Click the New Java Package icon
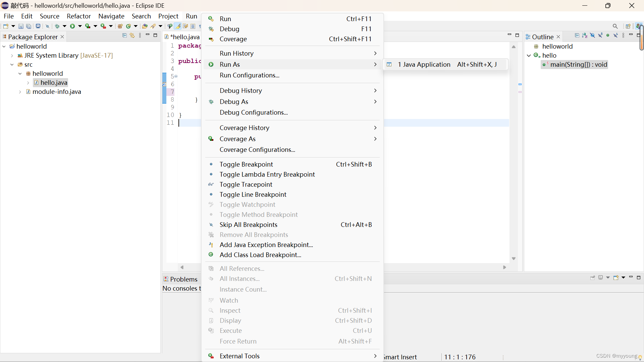 click(120, 26)
